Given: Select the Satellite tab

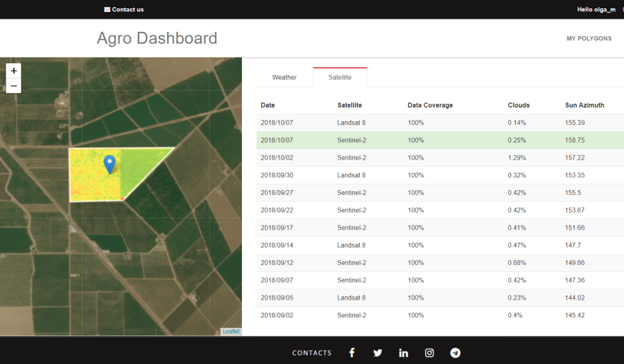Looking at the screenshot, I should 340,77.
